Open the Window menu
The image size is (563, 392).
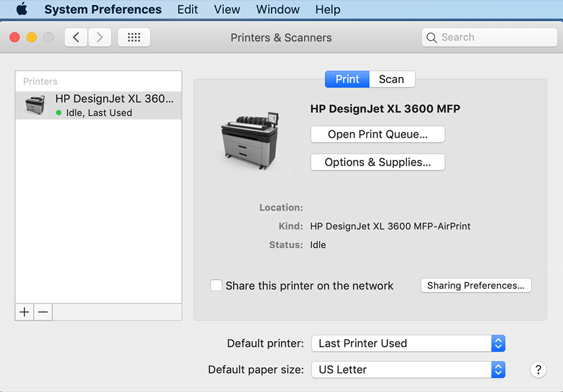tap(278, 9)
